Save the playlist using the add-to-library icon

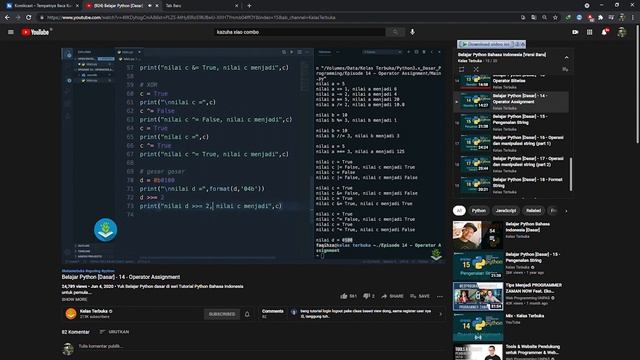tap(565, 69)
